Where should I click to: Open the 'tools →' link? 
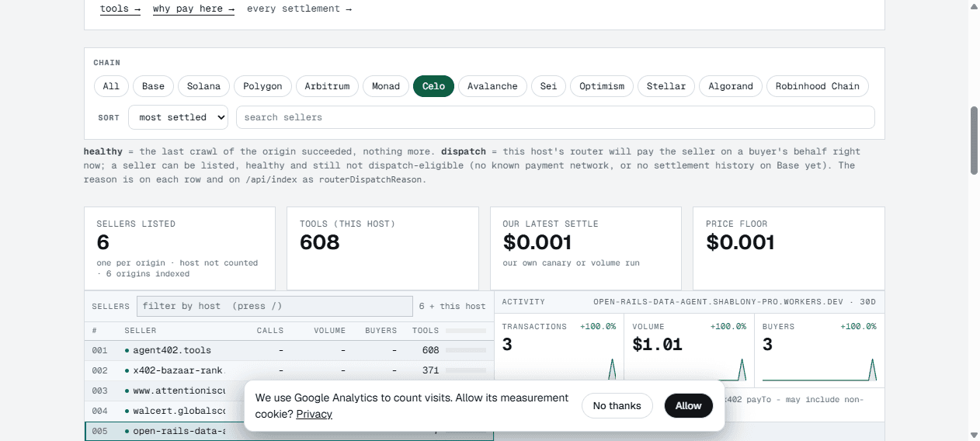[120, 9]
